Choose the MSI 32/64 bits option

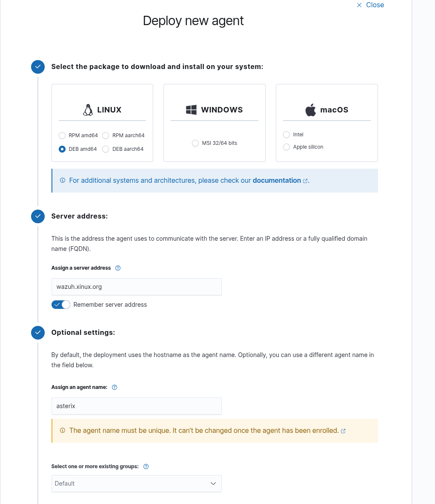pos(195,143)
